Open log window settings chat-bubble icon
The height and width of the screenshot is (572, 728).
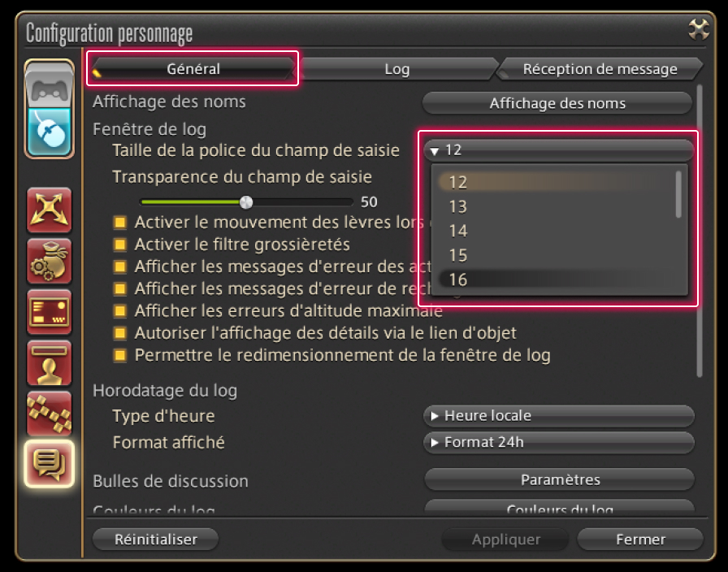point(50,464)
